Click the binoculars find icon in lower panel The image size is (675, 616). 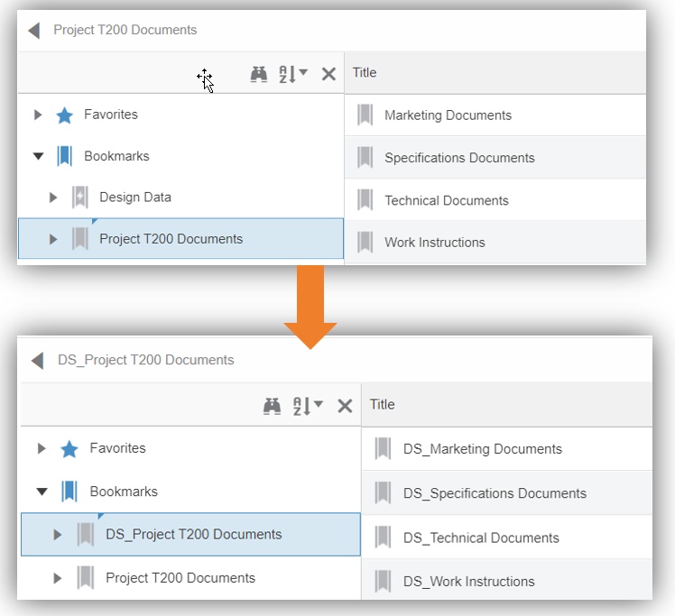(272, 406)
